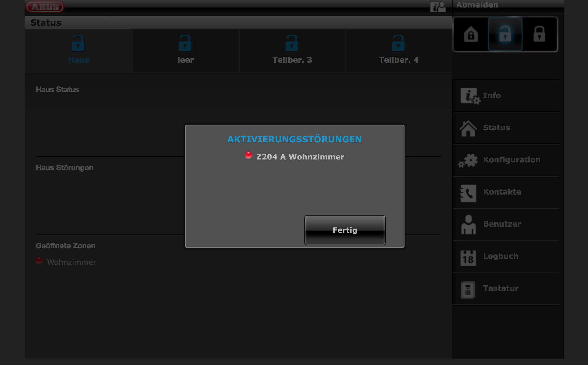Click the Benutzer person icon

[468, 224]
